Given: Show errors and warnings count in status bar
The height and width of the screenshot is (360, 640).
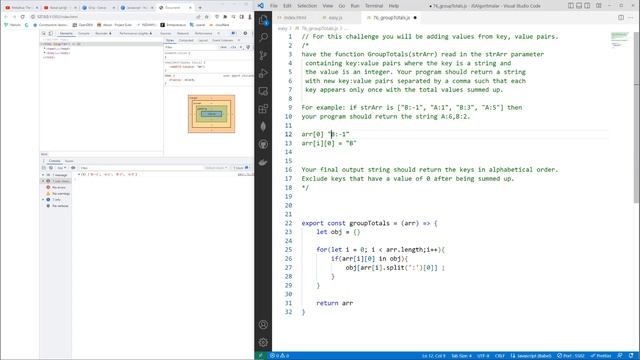Looking at the screenshot, I should (x=279, y=356).
